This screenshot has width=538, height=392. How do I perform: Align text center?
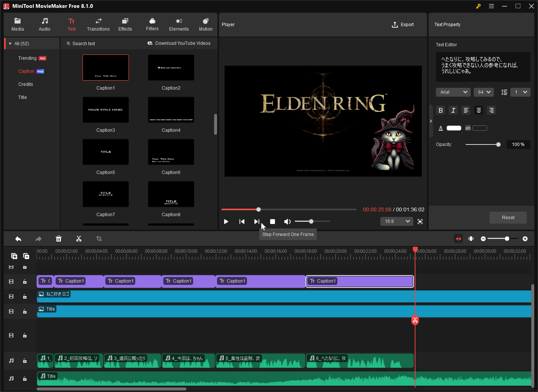[479, 111]
